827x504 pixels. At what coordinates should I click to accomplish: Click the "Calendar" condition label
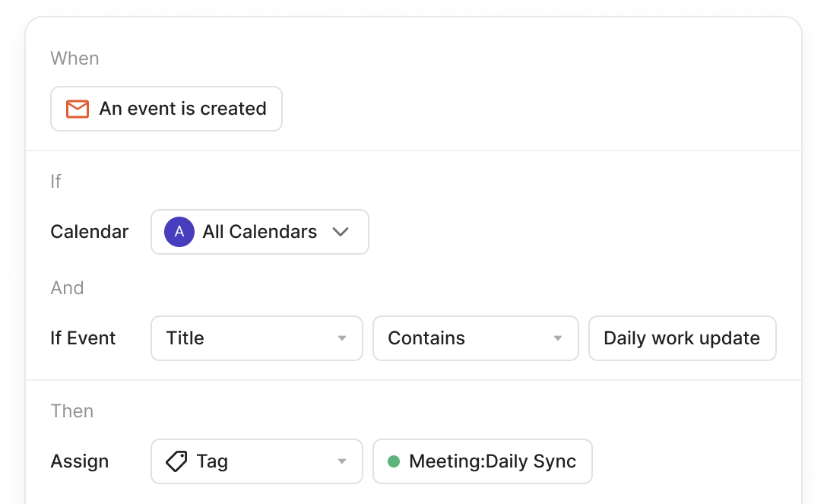coord(90,232)
